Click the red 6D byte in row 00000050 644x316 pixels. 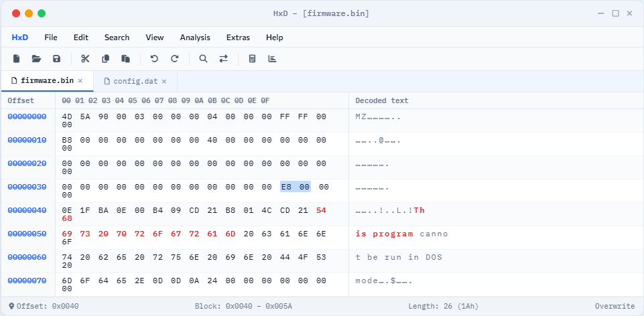coord(231,234)
